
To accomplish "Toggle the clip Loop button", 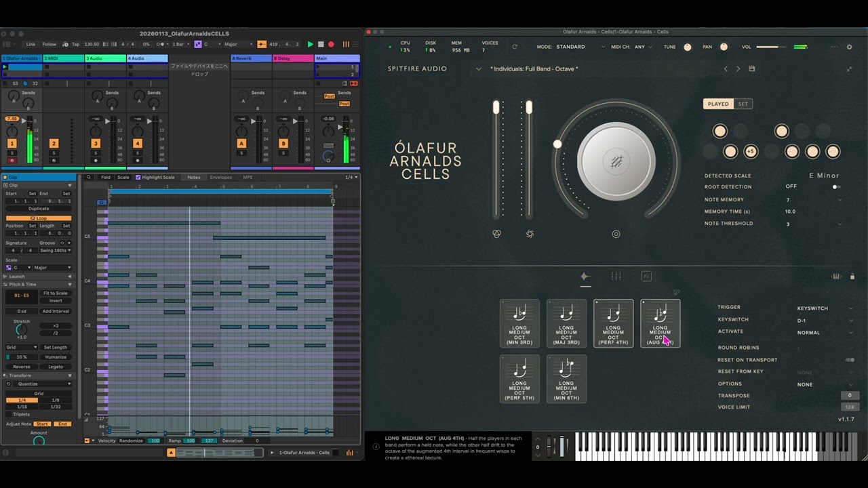I will click(x=39, y=218).
